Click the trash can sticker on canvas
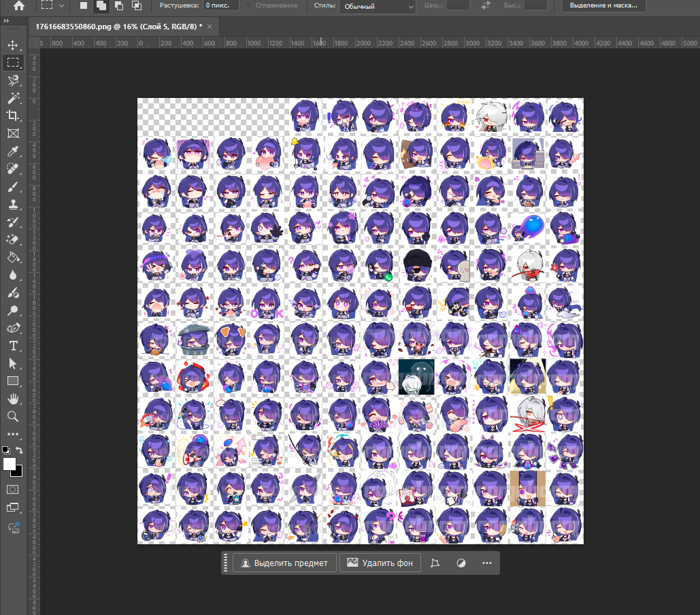 point(193,339)
